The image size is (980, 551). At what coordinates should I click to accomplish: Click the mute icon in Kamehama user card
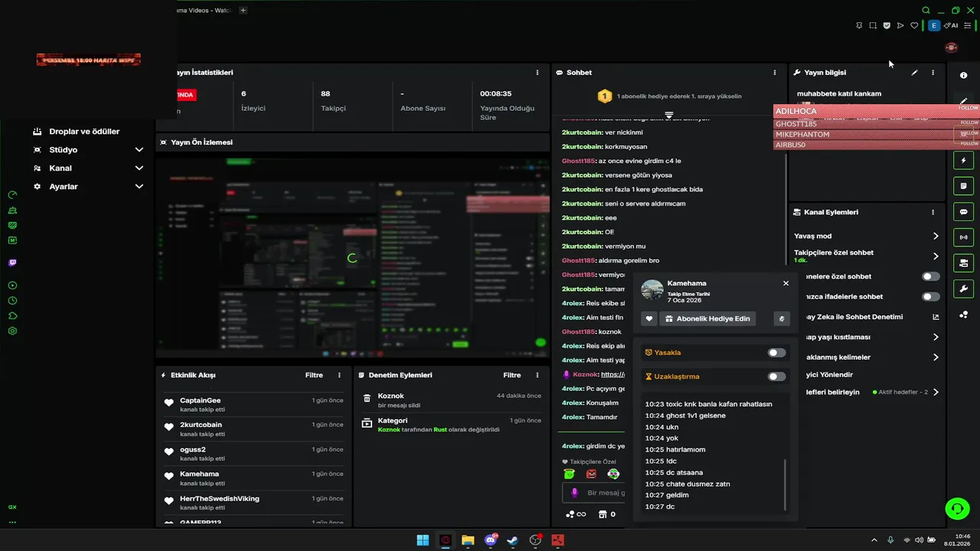pos(782,318)
